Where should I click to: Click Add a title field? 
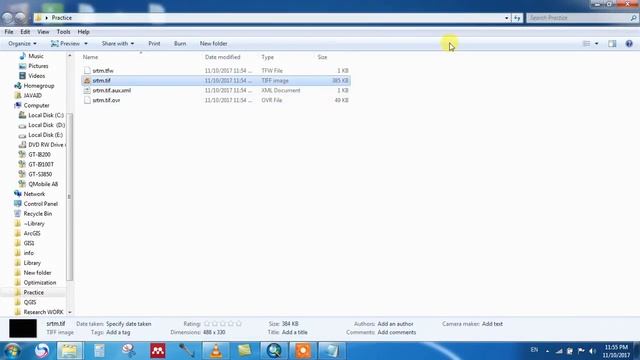point(294,333)
